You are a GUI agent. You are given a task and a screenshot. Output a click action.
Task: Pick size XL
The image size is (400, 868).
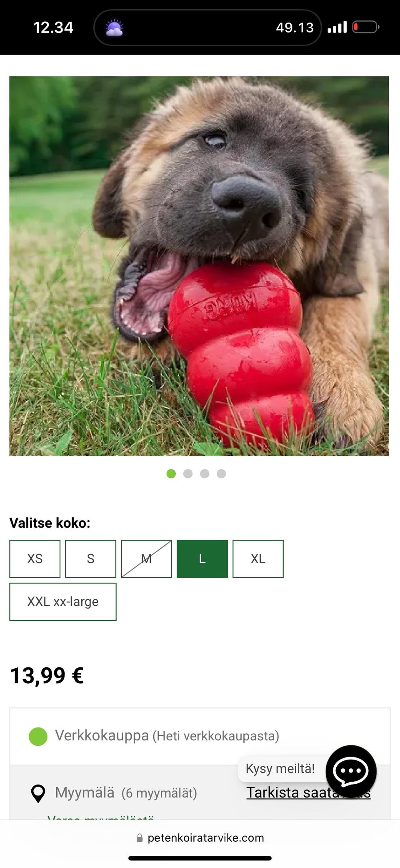(x=258, y=559)
